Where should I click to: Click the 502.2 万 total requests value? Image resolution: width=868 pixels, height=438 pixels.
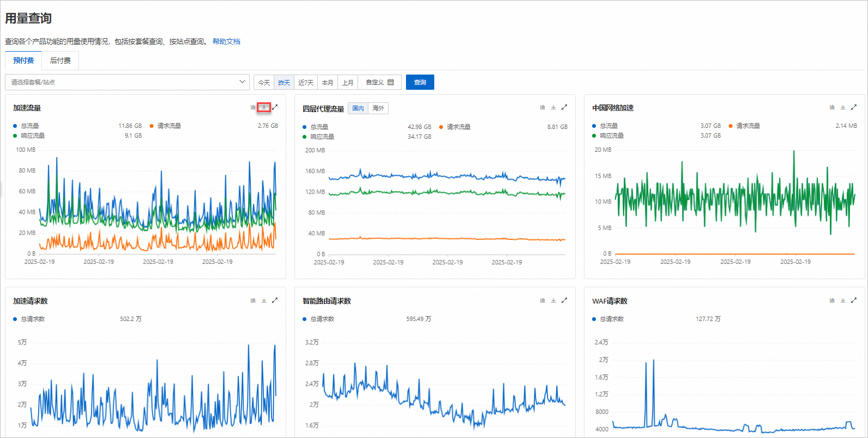coord(131,319)
